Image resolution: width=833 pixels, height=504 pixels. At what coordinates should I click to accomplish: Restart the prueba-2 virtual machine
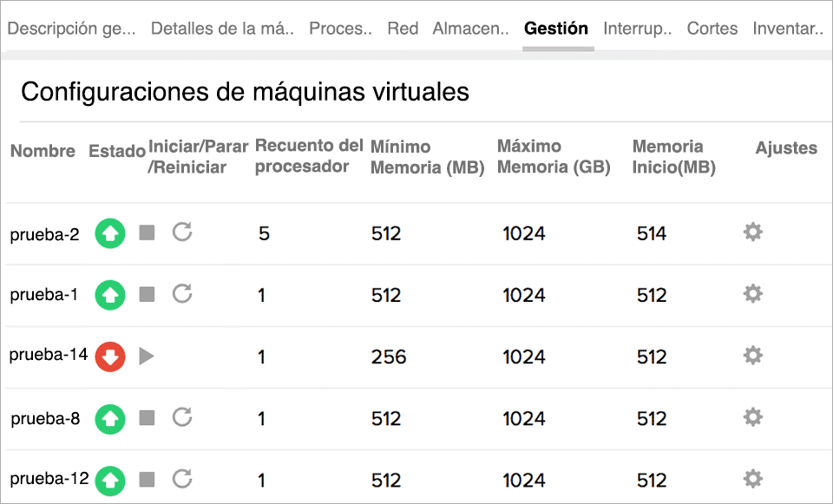(181, 232)
